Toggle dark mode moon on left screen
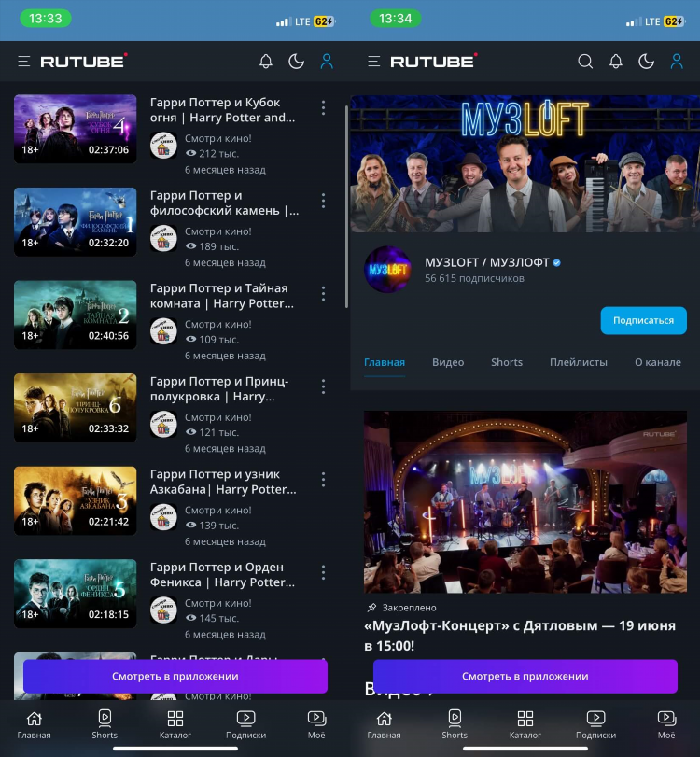 click(x=297, y=62)
